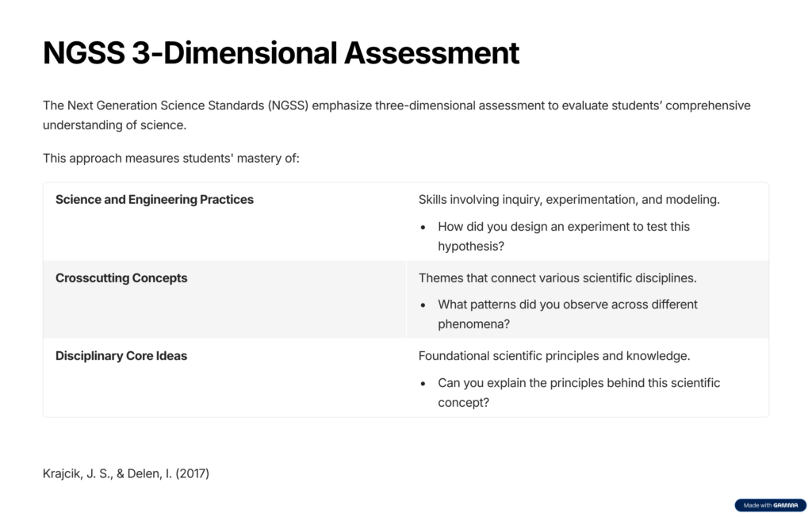The height and width of the screenshot is (517, 812).
Task: Click the bullet point before "How did you design"
Action: (x=424, y=228)
